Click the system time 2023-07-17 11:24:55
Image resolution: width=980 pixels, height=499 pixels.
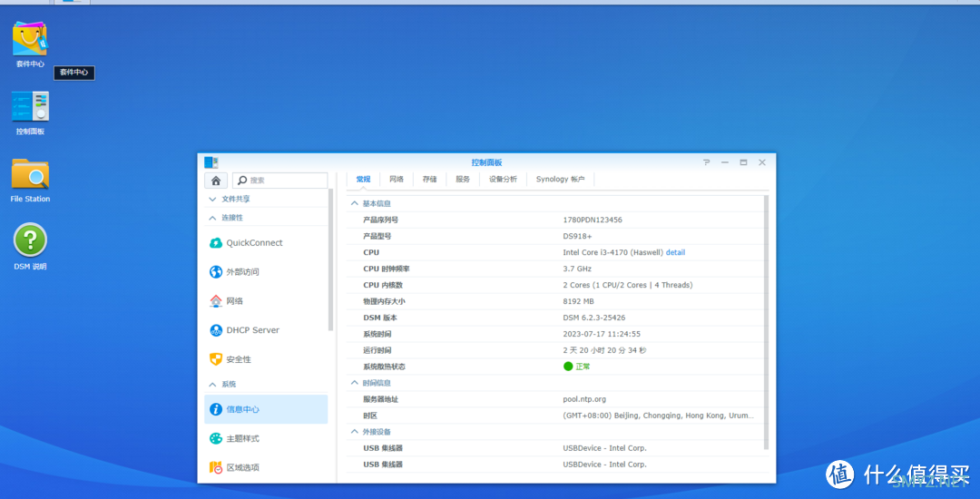602,334
